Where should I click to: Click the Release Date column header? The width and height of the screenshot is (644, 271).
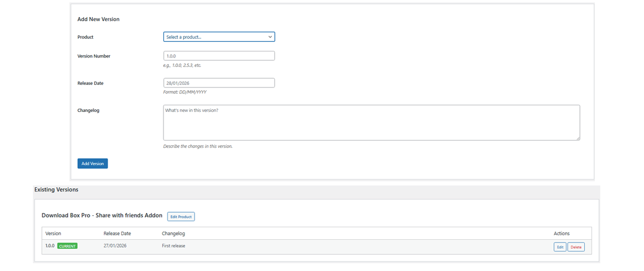click(x=117, y=233)
